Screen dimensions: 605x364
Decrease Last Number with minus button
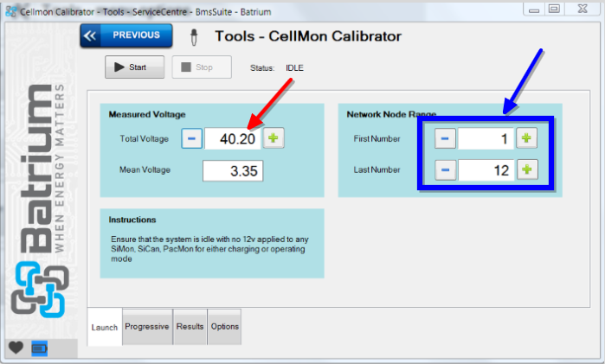pos(445,170)
